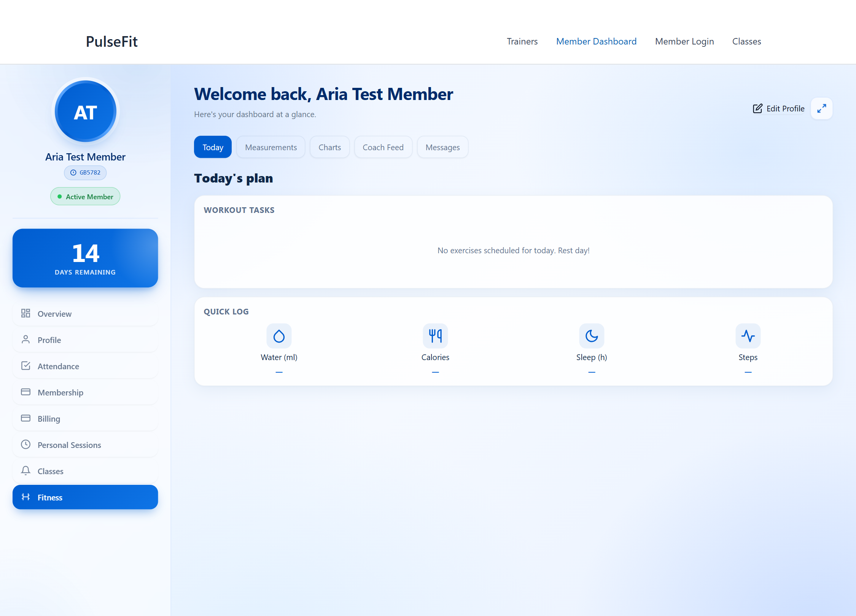Click the Member Login link
The height and width of the screenshot is (616, 856).
click(684, 41)
